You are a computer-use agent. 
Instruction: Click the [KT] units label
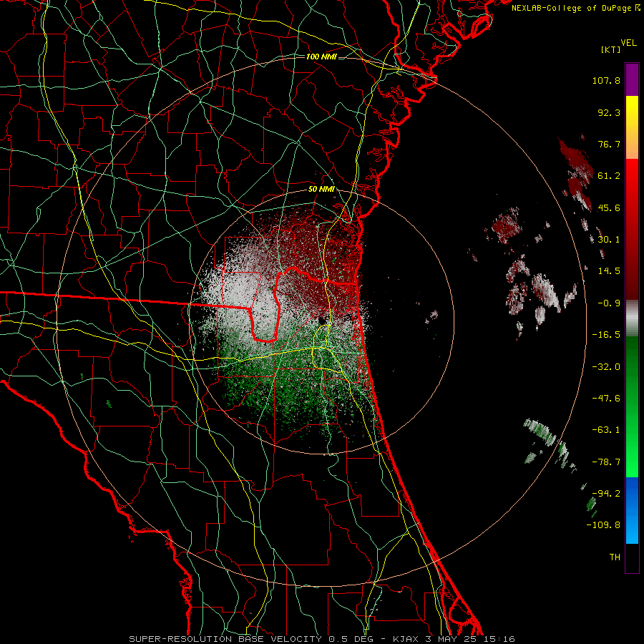click(x=610, y=49)
